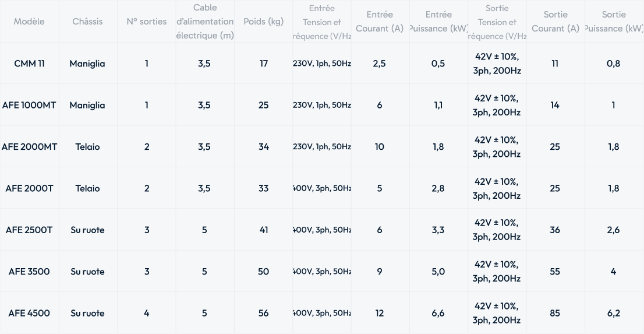This screenshot has height=334, width=644.
Task: Select the Poids (kg) header
Action: (x=264, y=22)
